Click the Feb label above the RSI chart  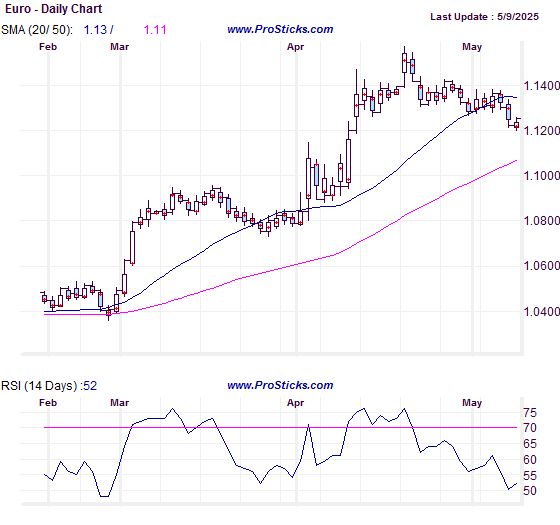48,403
